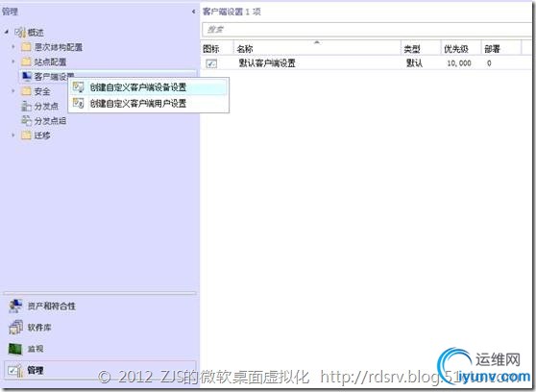Select the 分发点组 tree item

50,121
